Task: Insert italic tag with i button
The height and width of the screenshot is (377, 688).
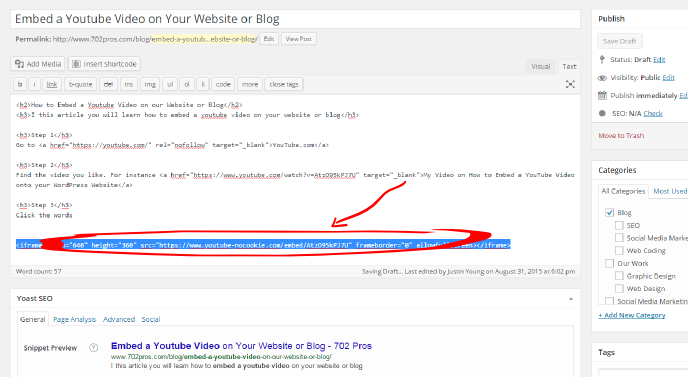Action: (x=34, y=84)
